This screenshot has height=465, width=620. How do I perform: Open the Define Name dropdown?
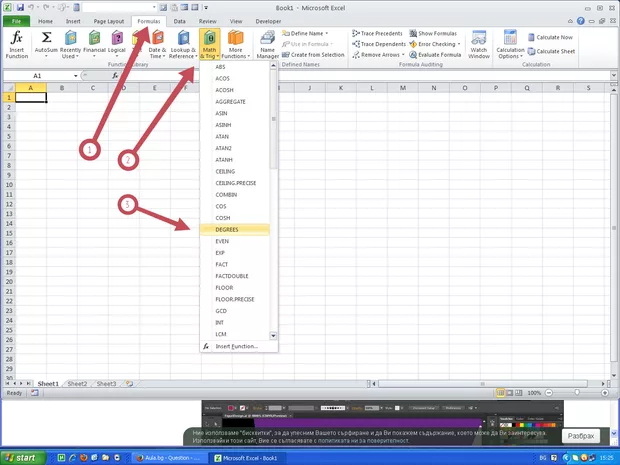pyautogui.click(x=310, y=33)
